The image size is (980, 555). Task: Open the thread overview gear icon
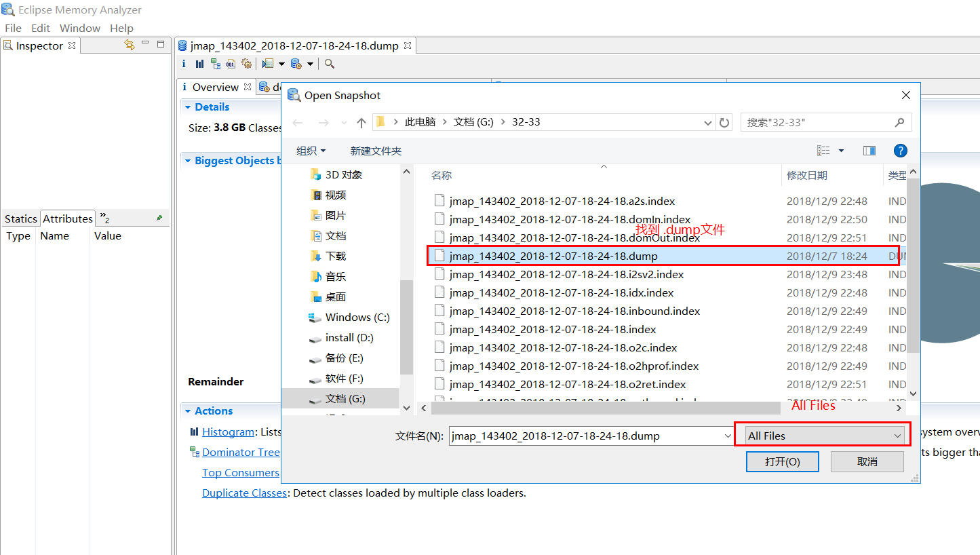point(247,64)
